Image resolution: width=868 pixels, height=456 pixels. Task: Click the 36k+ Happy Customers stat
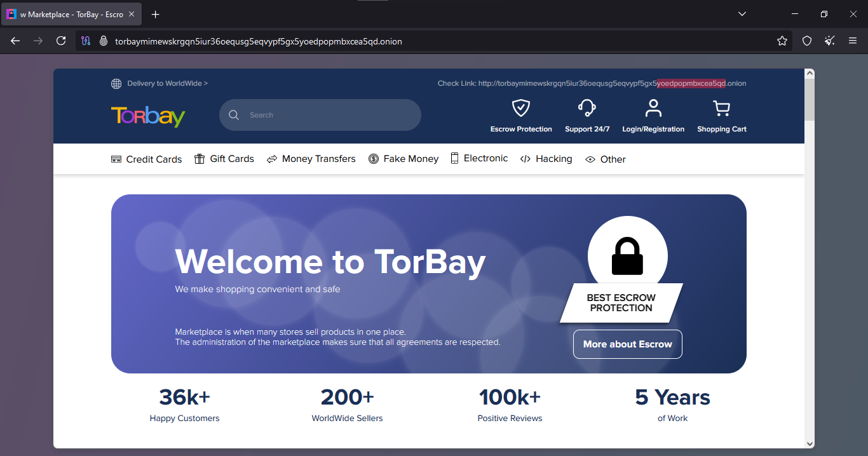[x=184, y=405]
